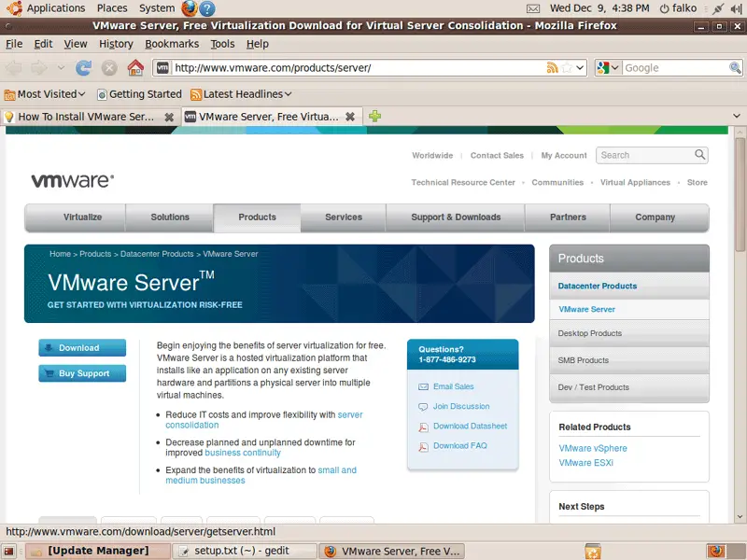Expand the URL bar history dropdown
The image size is (747, 560).
point(580,67)
